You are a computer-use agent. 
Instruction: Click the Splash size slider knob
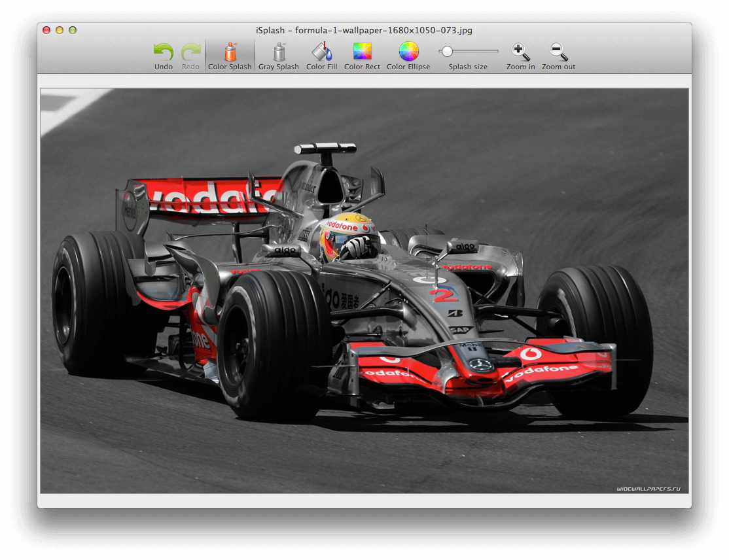coord(447,51)
